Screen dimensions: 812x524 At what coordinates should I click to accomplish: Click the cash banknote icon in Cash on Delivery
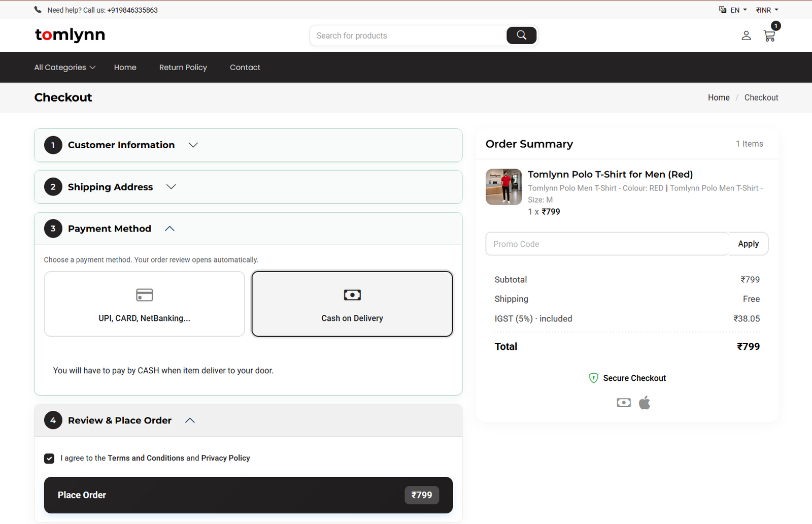click(352, 295)
